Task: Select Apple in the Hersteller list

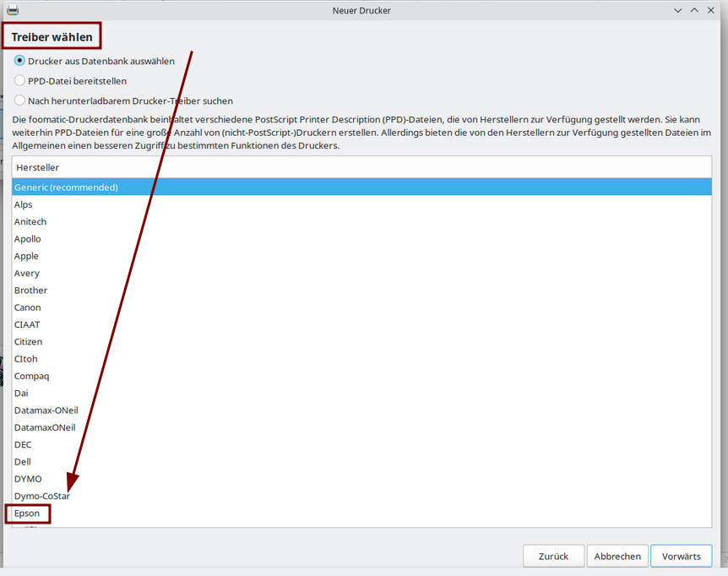Action: (361, 256)
